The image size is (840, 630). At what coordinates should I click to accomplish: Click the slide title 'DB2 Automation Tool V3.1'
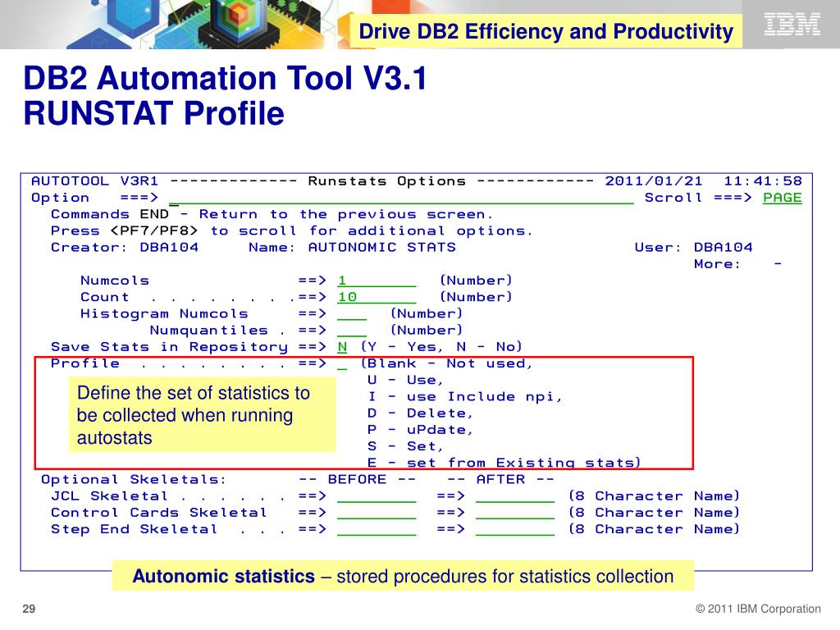click(x=225, y=78)
